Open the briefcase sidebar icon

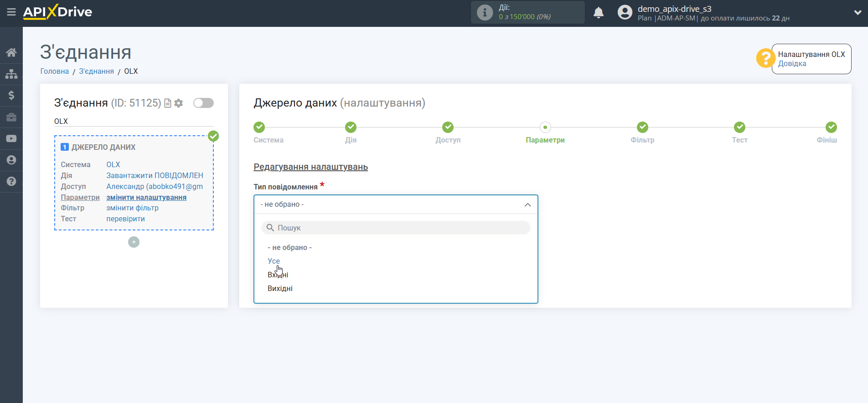(11, 117)
